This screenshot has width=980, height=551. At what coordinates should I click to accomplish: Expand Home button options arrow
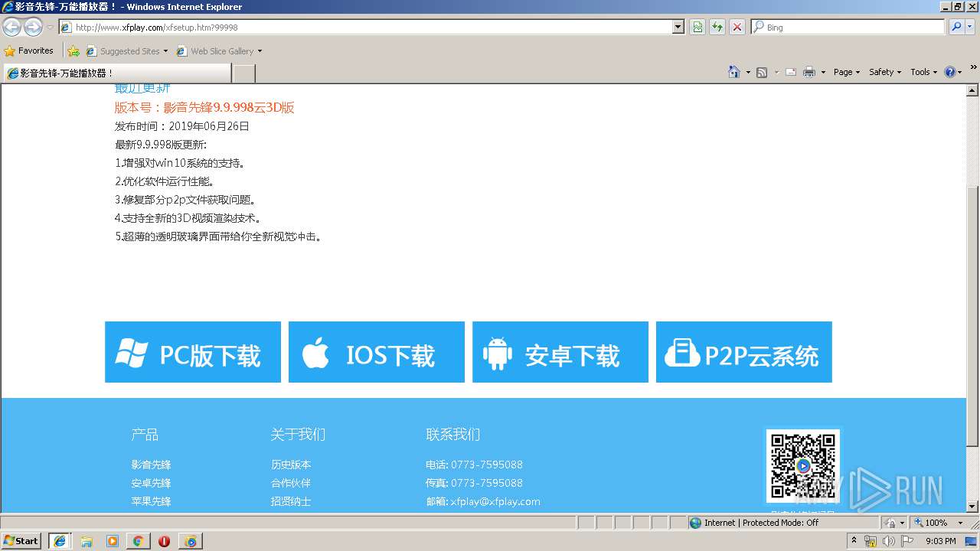click(x=747, y=72)
